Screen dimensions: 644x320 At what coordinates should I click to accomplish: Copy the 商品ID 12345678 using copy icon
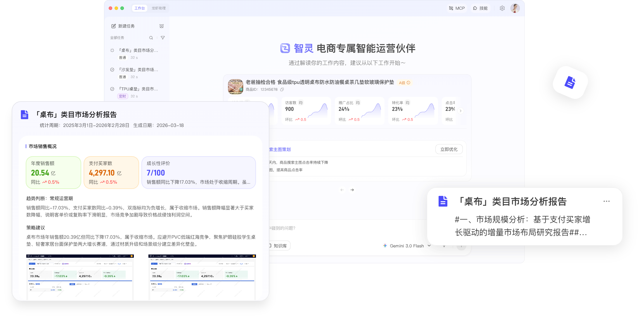(x=282, y=90)
